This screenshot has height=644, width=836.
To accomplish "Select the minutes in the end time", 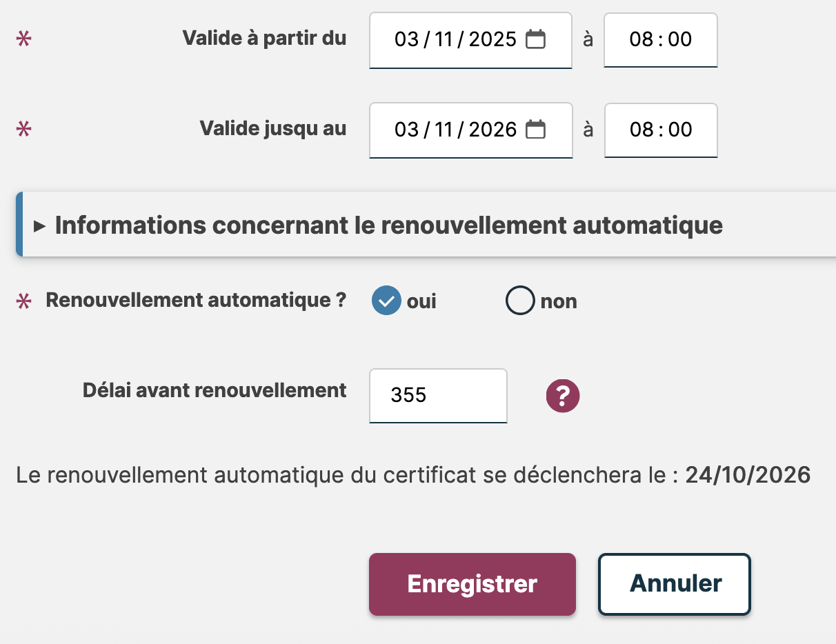I will point(679,130).
